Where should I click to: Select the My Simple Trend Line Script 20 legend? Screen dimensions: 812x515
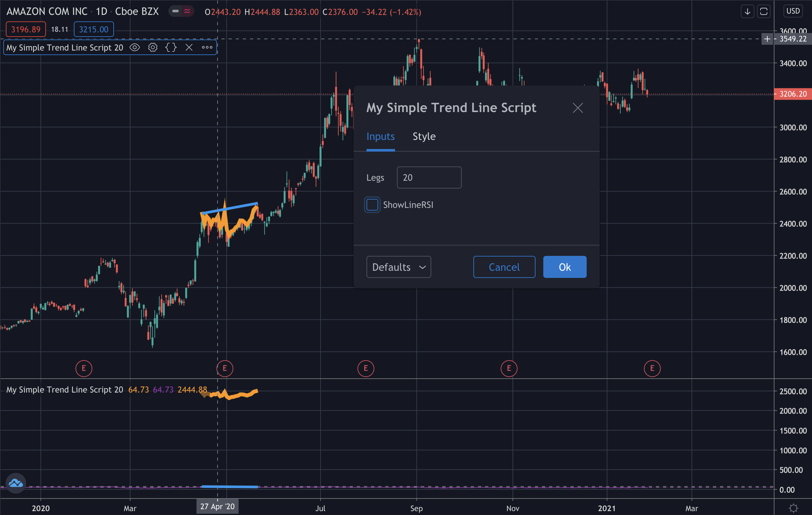click(65, 48)
